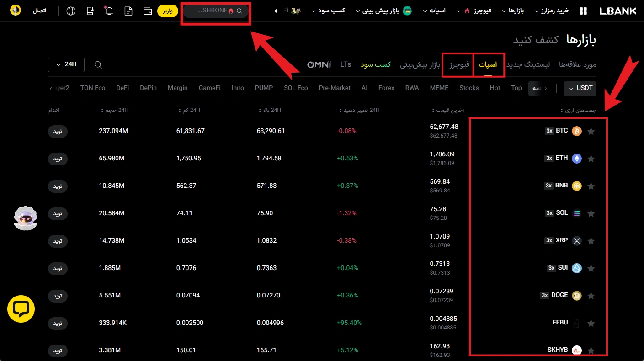This screenshot has height=361, width=644.
Task: Star the SKHYB pair
Action: (x=591, y=351)
